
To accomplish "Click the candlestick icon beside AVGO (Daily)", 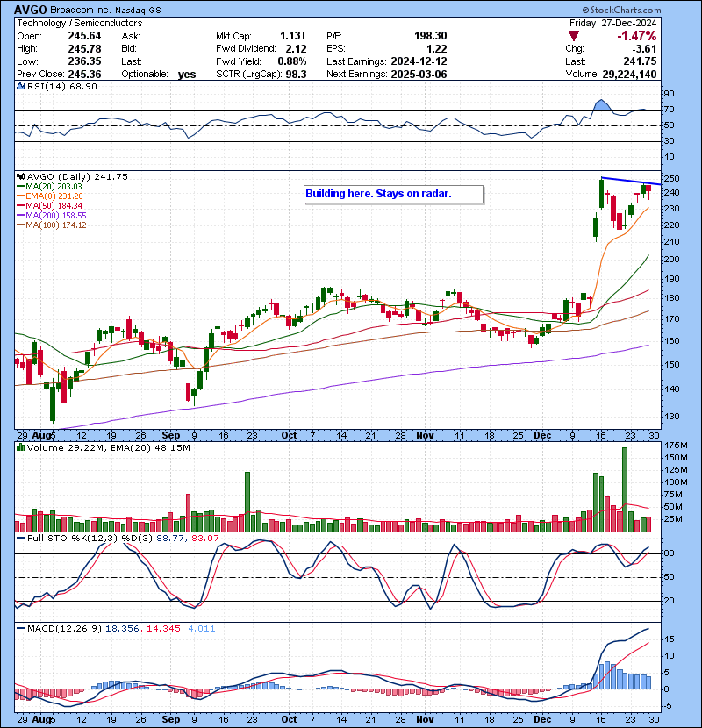I will (x=20, y=176).
